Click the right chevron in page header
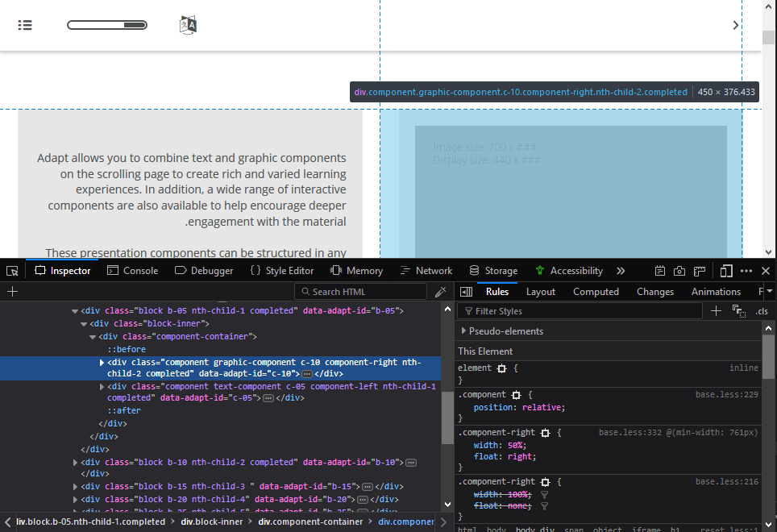 click(735, 25)
